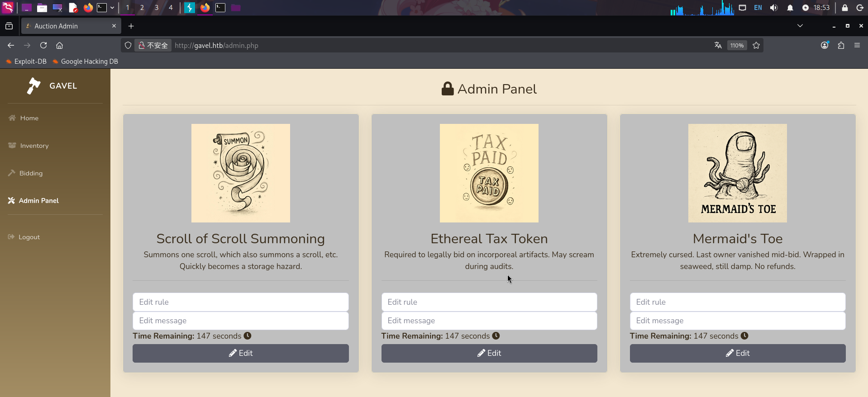Image resolution: width=868 pixels, height=397 pixels.
Task: Click the Mermaid's Toe item thumbnail
Action: [x=737, y=173]
